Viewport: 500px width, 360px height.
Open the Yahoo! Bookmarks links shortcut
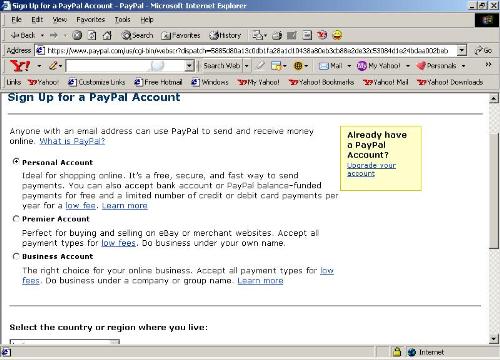(x=321, y=82)
